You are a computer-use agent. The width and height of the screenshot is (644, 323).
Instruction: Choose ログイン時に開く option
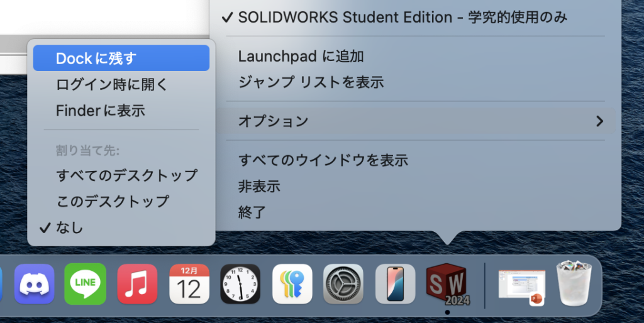pyautogui.click(x=121, y=85)
